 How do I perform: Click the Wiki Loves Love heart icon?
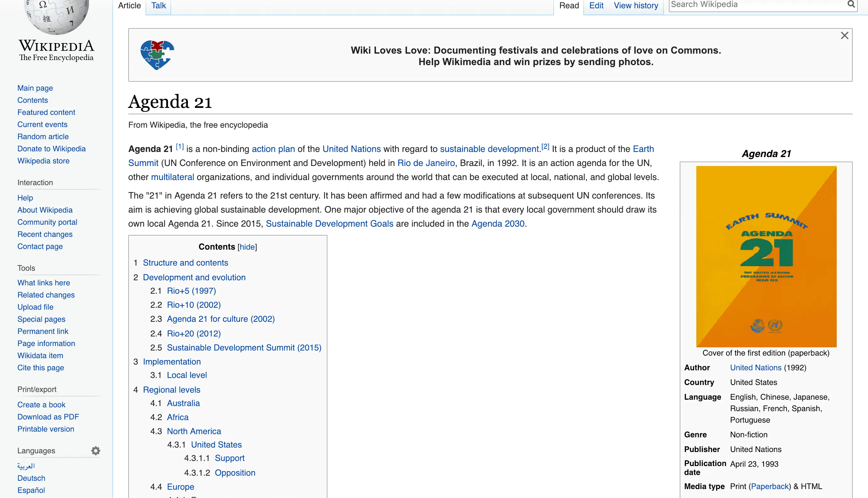click(x=157, y=55)
